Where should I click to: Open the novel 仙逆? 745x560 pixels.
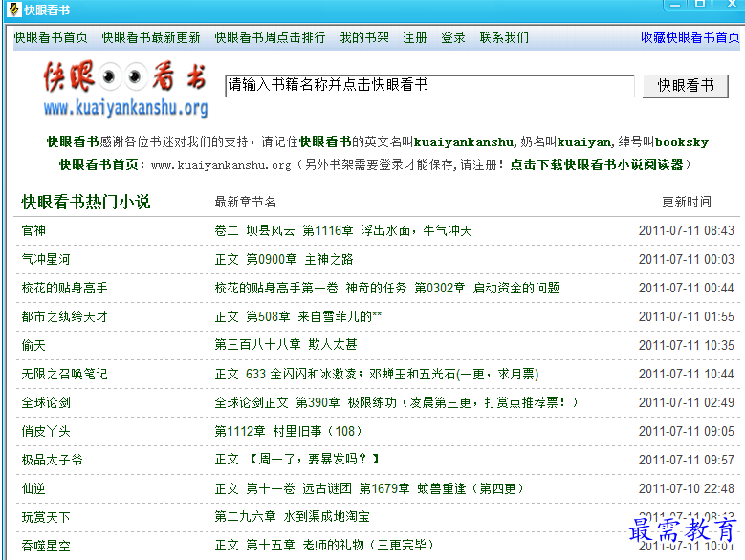33,488
